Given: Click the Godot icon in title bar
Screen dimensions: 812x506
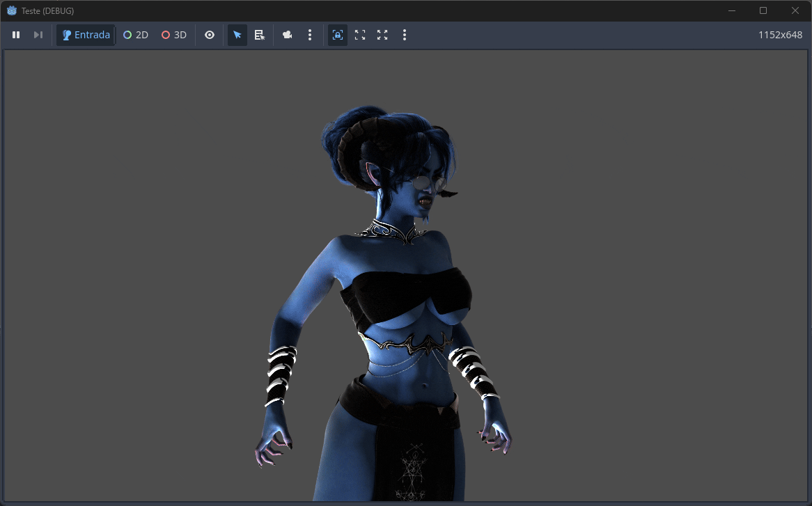Looking at the screenshot, I should pos(11,10).
